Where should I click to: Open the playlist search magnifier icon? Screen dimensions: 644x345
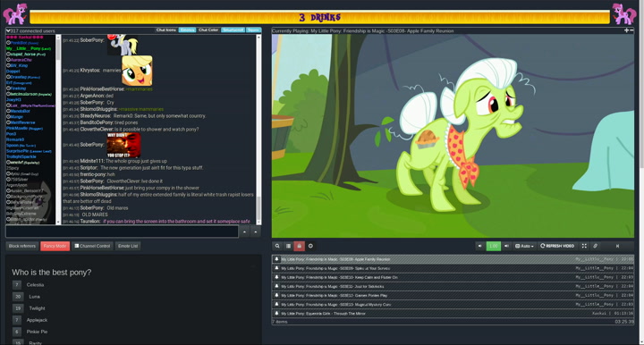pos(277,246)
